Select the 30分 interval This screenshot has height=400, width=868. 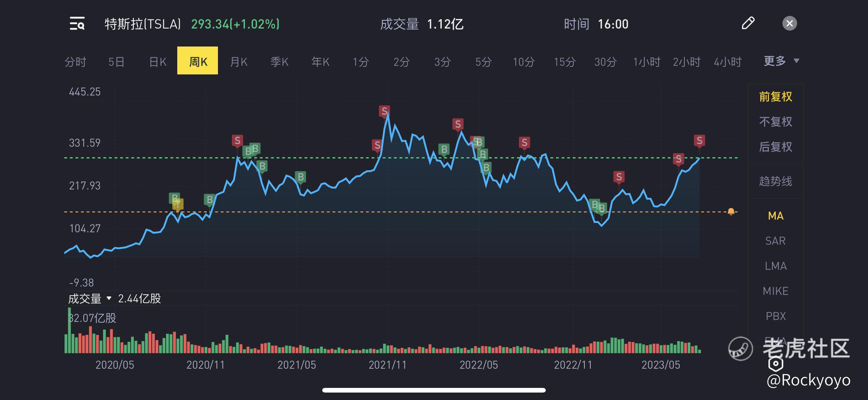(x=605, y=62)
